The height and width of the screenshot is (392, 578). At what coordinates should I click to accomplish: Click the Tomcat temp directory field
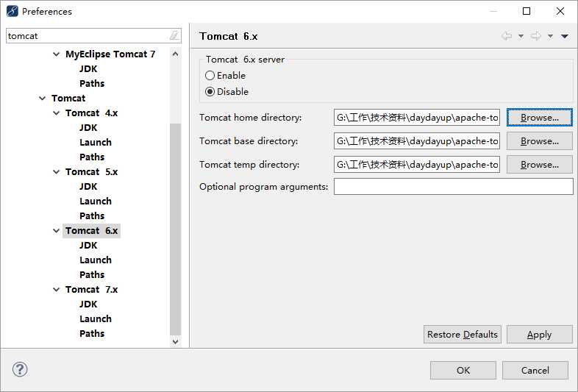[417, 165]
